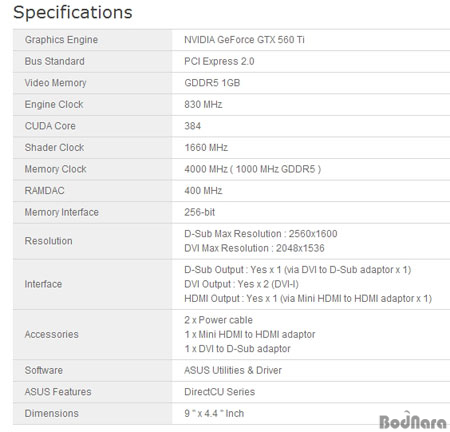Click the BodNara watermark logo
This screenshot has height=432, width=450.
[413, 420]
